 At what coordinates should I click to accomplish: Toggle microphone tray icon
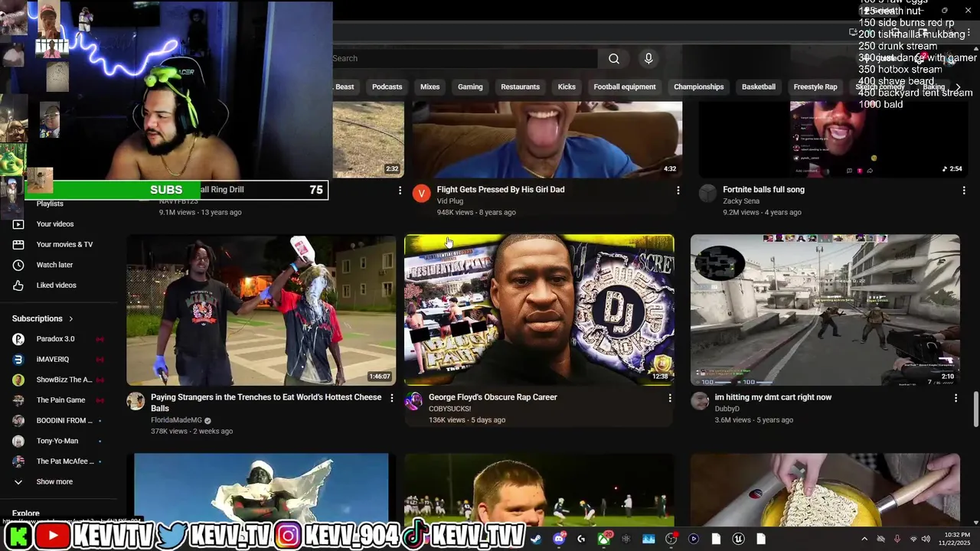pyautogui.click(x=897, y=539)
